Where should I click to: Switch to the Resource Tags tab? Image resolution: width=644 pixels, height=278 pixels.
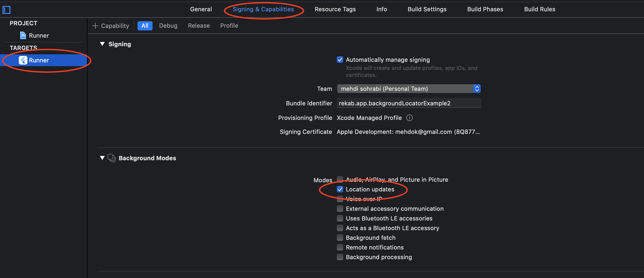coord(335,9)
